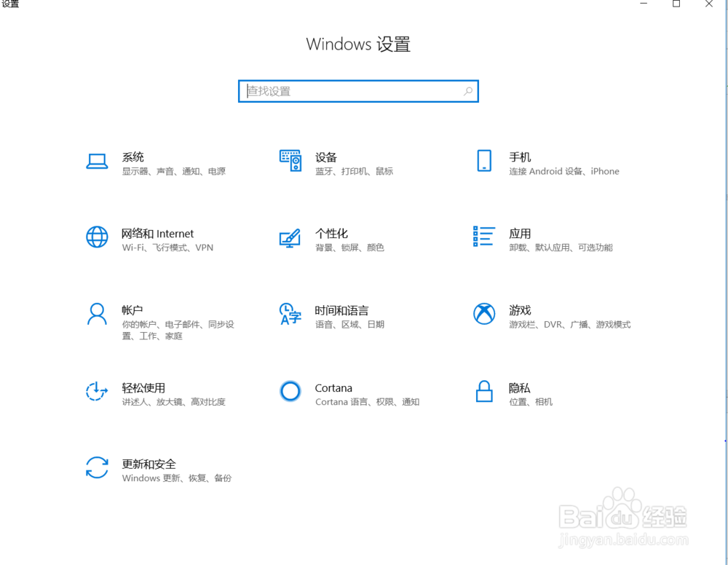This screenshot has width=728, height=565.
Task: Click 轻松使用 title
Action: [x=143, y=387]
